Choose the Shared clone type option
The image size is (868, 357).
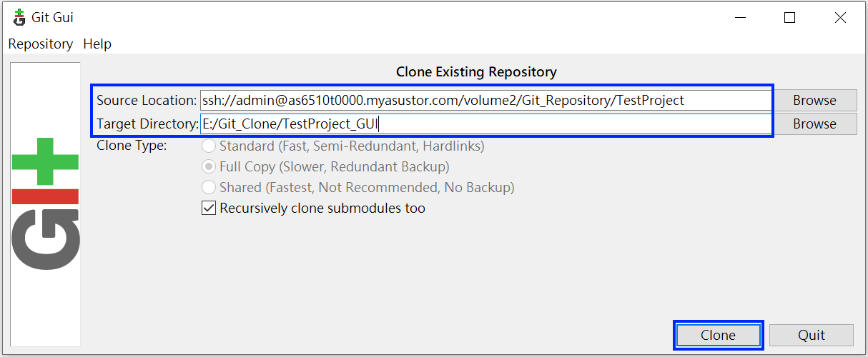point(209,187)
